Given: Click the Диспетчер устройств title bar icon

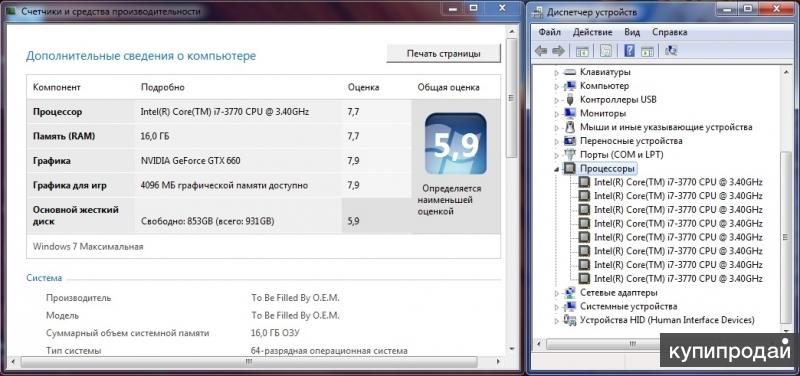Looking at the screenshot, I should 538,11.
